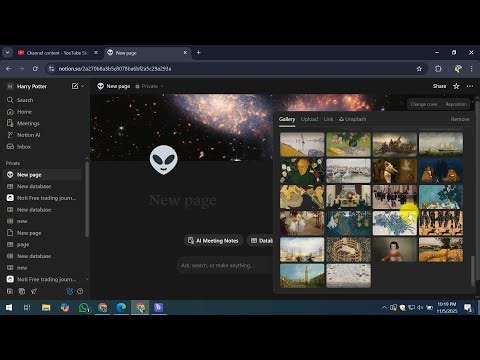Open Task View on the taskbar
This screenshot has width=480, height=360.
coord(27,307)
